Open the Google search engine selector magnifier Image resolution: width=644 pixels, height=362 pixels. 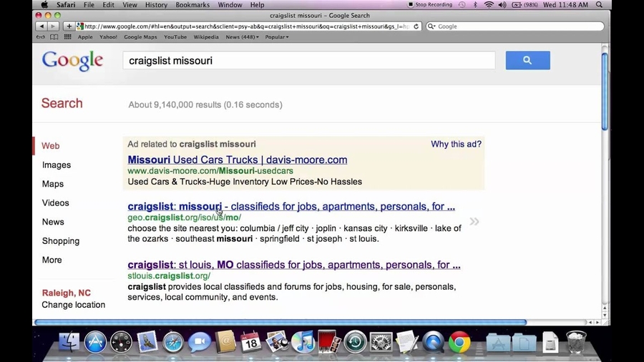(x=431, y=26)
